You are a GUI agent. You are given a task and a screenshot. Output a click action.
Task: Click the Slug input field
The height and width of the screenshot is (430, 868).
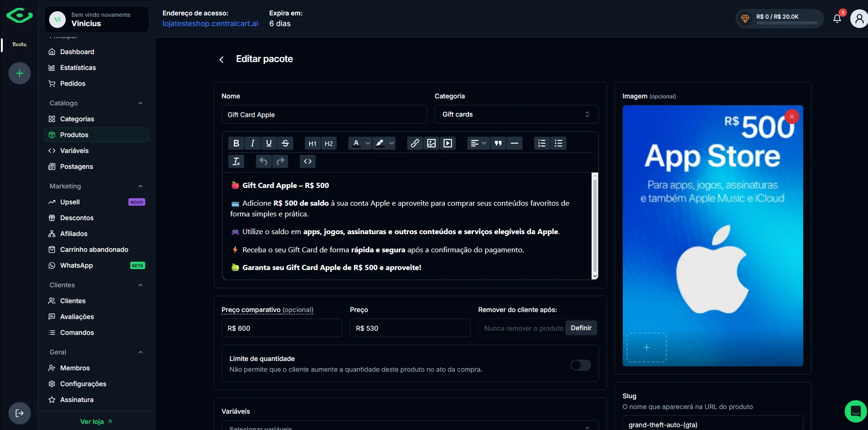(713, 424)
